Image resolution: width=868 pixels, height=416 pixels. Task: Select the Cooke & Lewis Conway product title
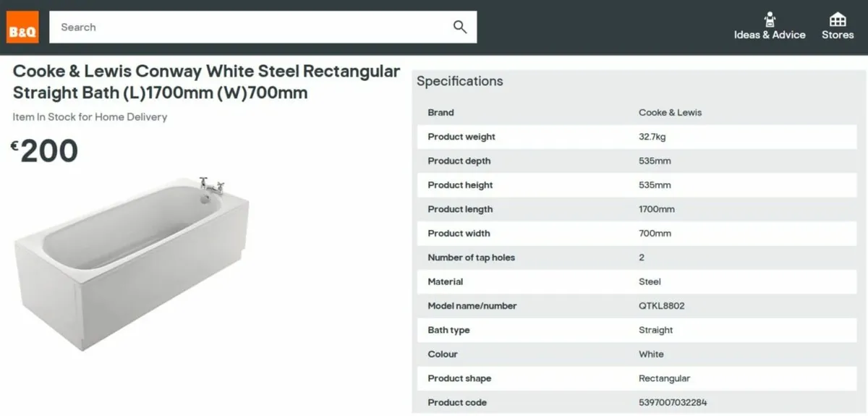(x=206, y=82)
